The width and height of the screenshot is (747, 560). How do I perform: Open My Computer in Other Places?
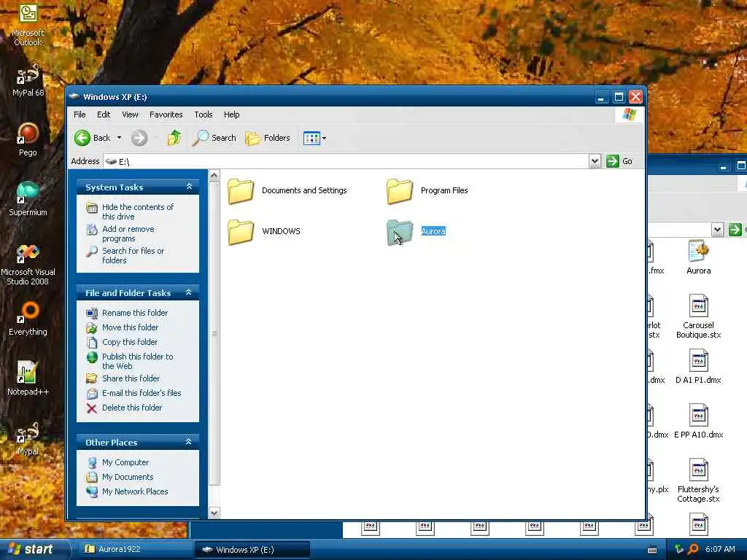[x=125, y=462]
